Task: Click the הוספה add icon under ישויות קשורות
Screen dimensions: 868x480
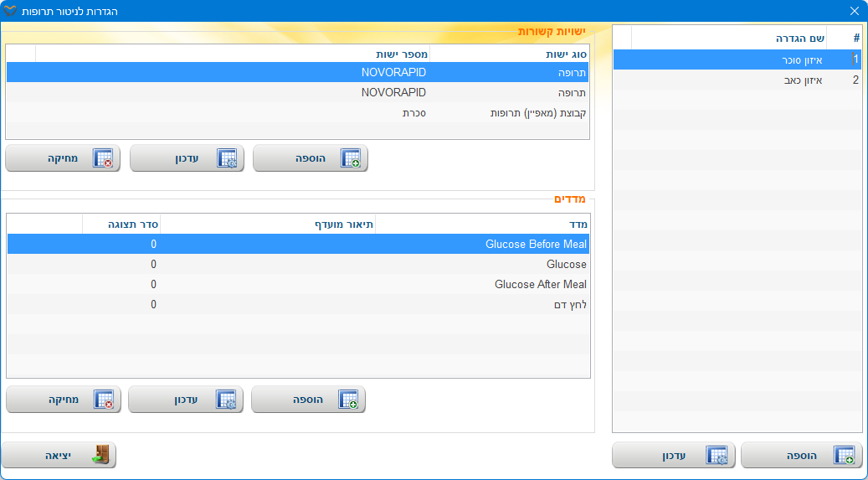Action: point(350,158)
